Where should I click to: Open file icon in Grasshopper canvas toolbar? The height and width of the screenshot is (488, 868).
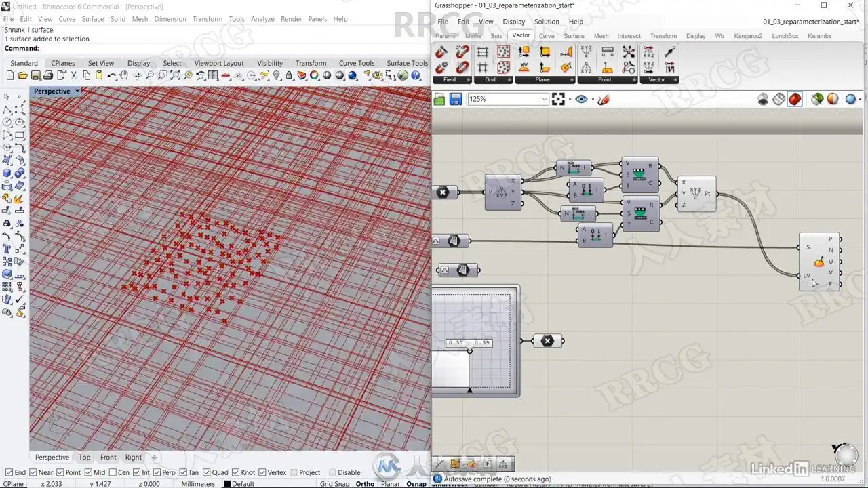(x=439, y=100)
